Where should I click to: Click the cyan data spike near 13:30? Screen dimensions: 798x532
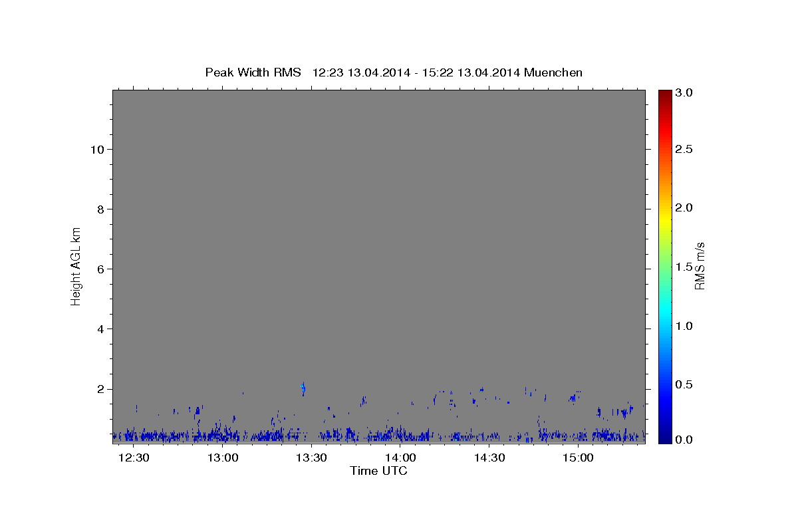(x=303, y=388)
